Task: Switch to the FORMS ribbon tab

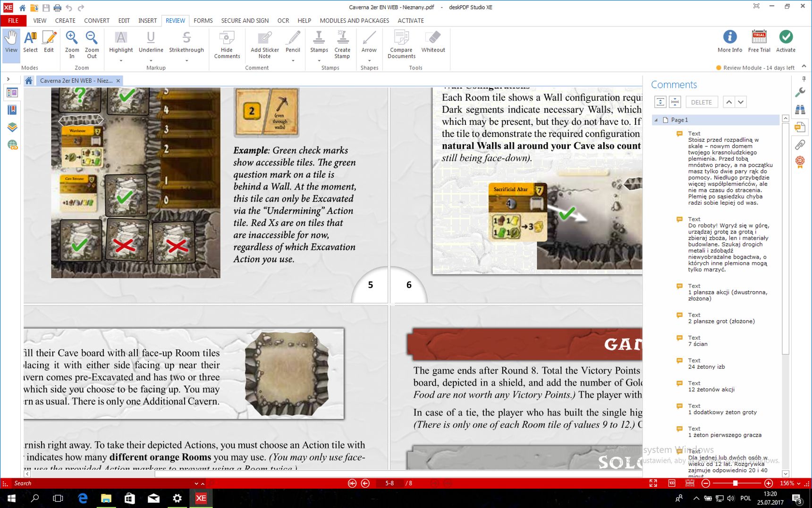Action: tap(203, 20)
